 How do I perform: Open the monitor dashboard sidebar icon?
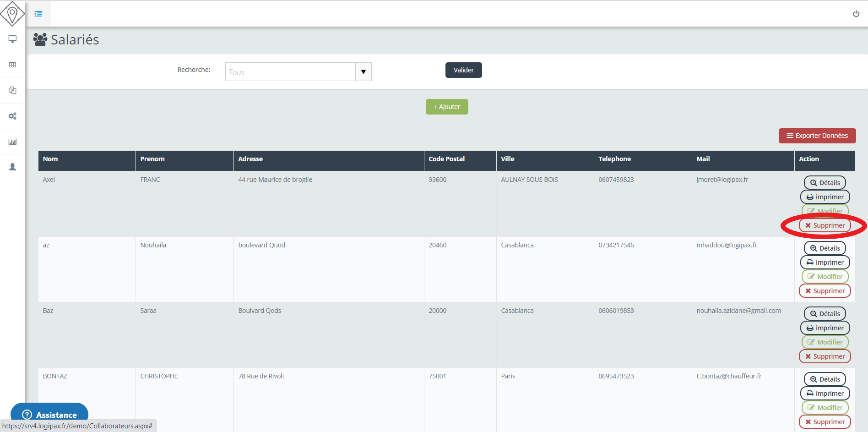pos(12,39)
